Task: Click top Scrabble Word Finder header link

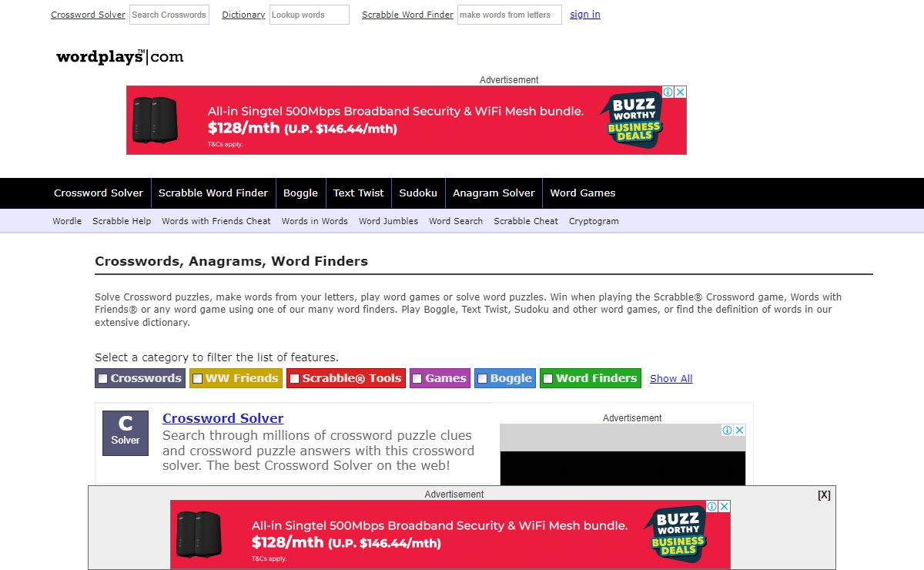Action: click(407, 15)
